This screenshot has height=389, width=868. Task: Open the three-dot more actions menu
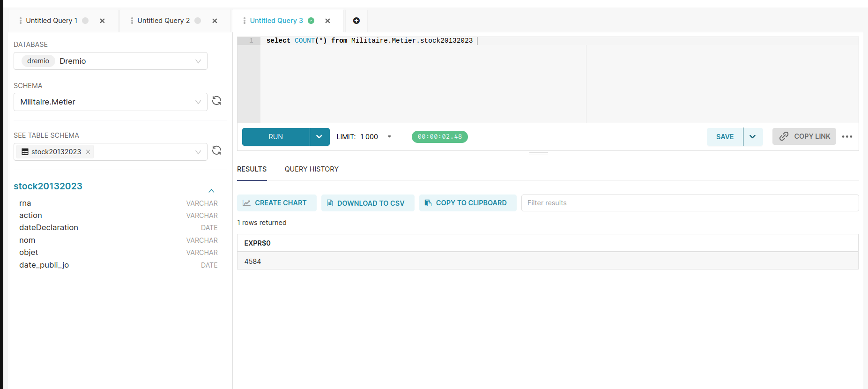[x=847, y=137]
